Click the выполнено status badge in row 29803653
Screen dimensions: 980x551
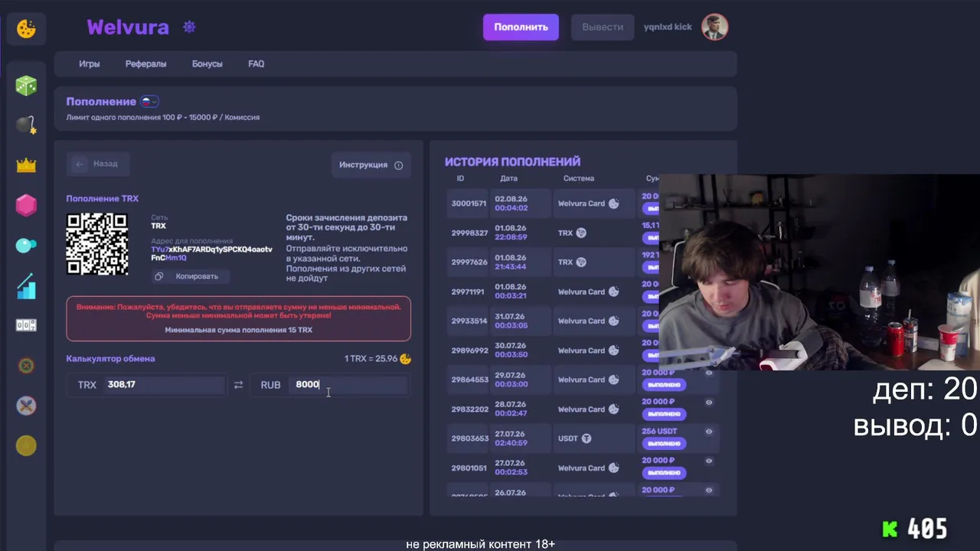(662, 443)
